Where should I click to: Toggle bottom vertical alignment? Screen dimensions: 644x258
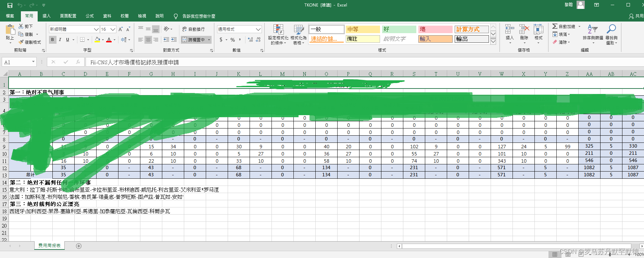point(156,29)
